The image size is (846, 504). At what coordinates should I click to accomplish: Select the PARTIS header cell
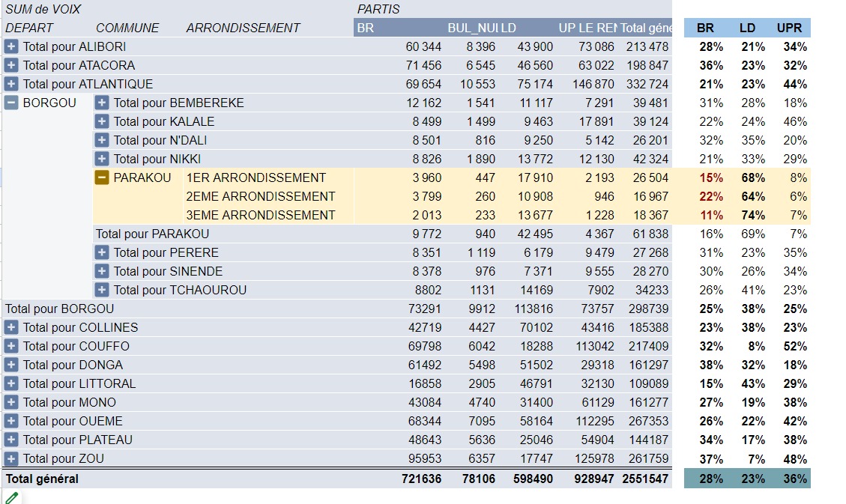click(378, 9)
